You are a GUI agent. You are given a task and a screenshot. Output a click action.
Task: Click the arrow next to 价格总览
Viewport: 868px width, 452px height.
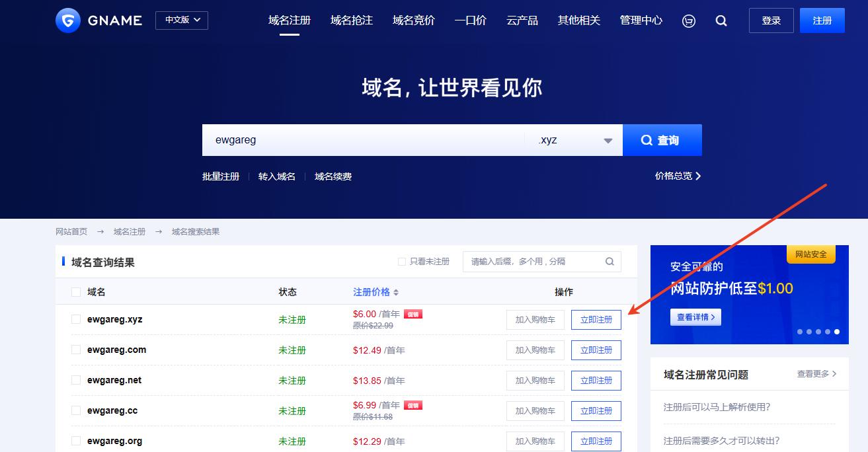(698, 176)
